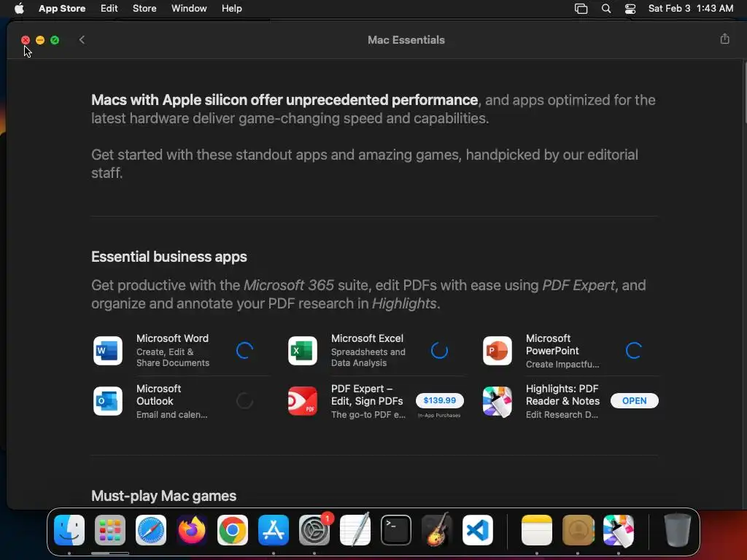The height and width of the screenshot is (560, 747).
Task: Click the Essential business apps heading
Action: 169,257
